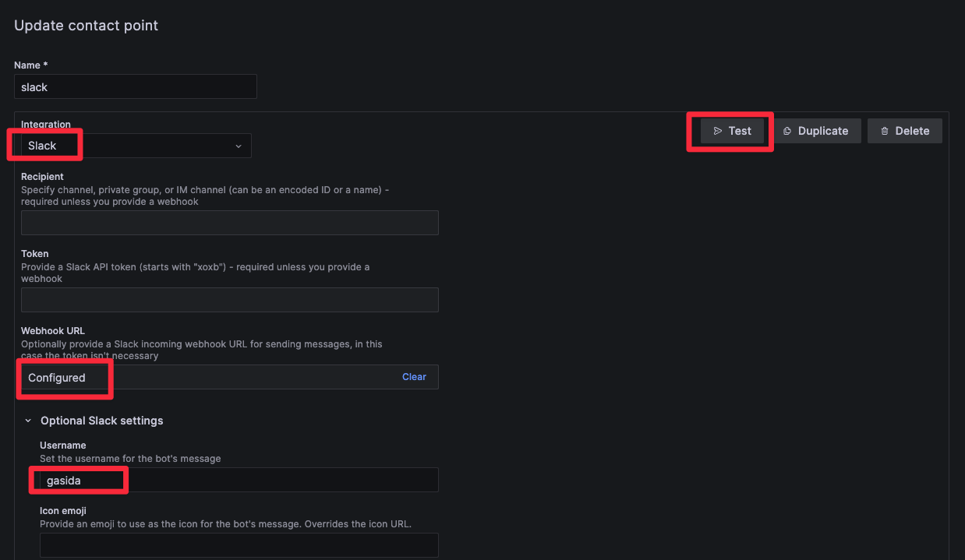Click the copy icon on Duplicate button
The image size is (965, 560).
(787, 131)
